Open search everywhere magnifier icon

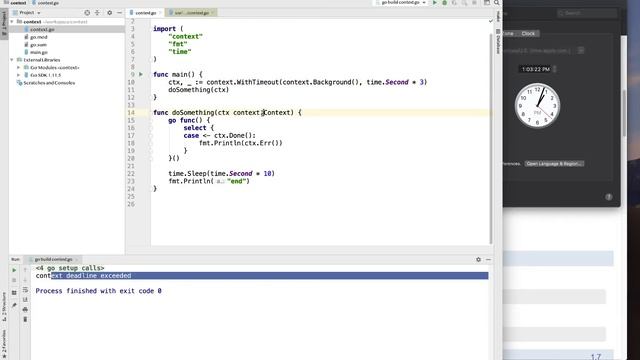[496, 2]
